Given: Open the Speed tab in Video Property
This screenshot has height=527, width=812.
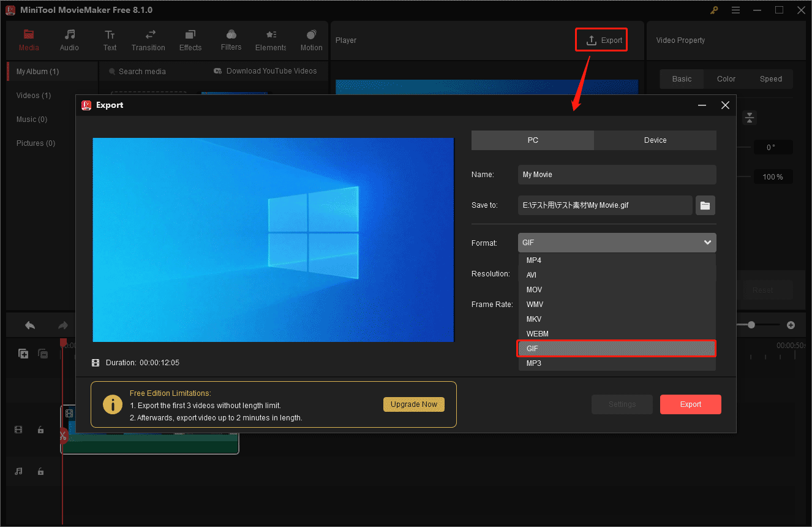Looking at the screenshot, I should pyautogui.click(x=771, y=79).
